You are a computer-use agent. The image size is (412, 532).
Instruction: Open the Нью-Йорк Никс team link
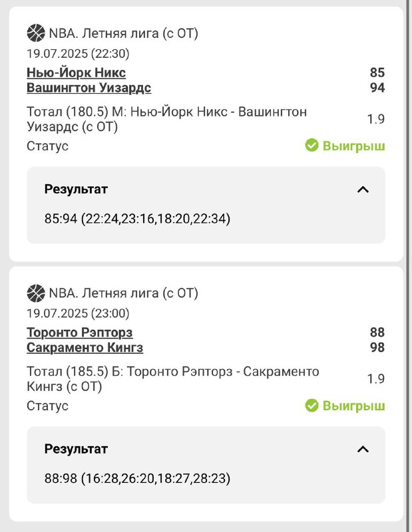76,72
